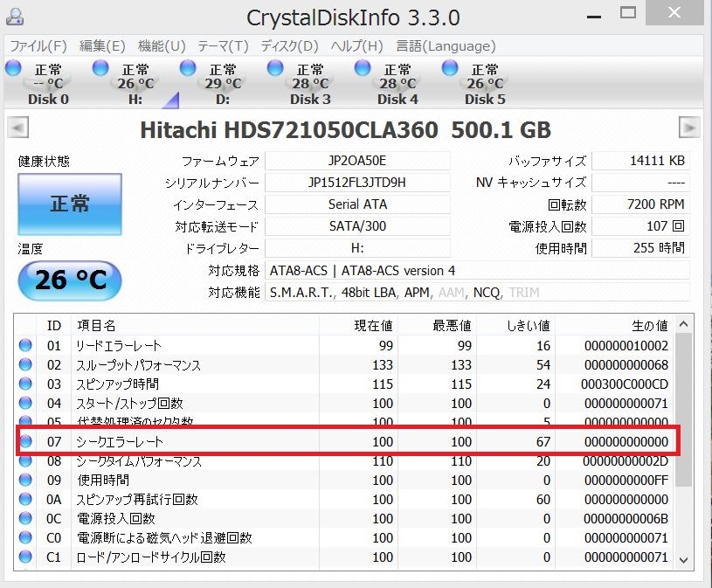Select the D: drive status orb

(x=189, y=68)
